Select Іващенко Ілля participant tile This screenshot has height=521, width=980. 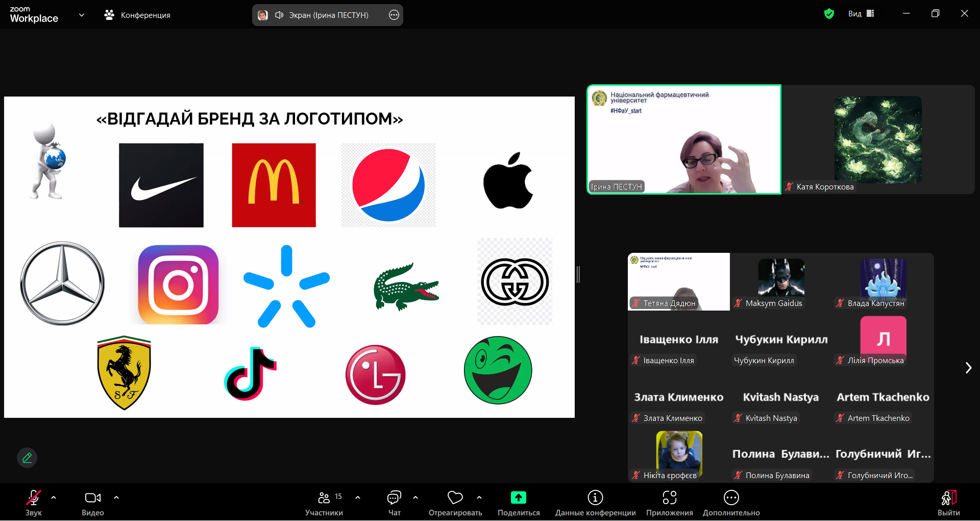pos(679,339)
